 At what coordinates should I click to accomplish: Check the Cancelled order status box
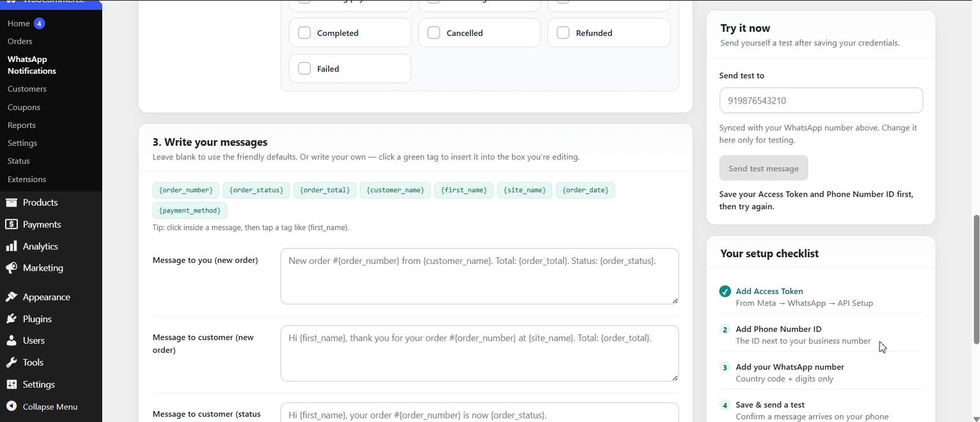click(434, 32)
